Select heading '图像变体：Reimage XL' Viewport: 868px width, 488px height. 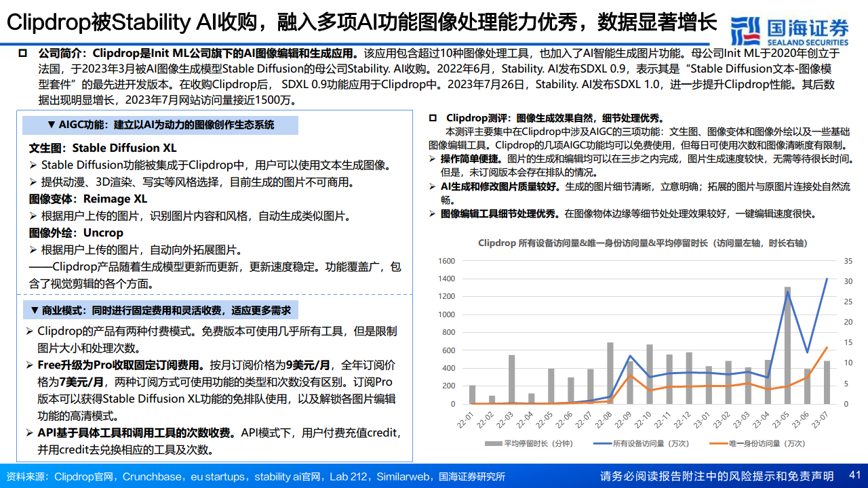click(87, 199)
